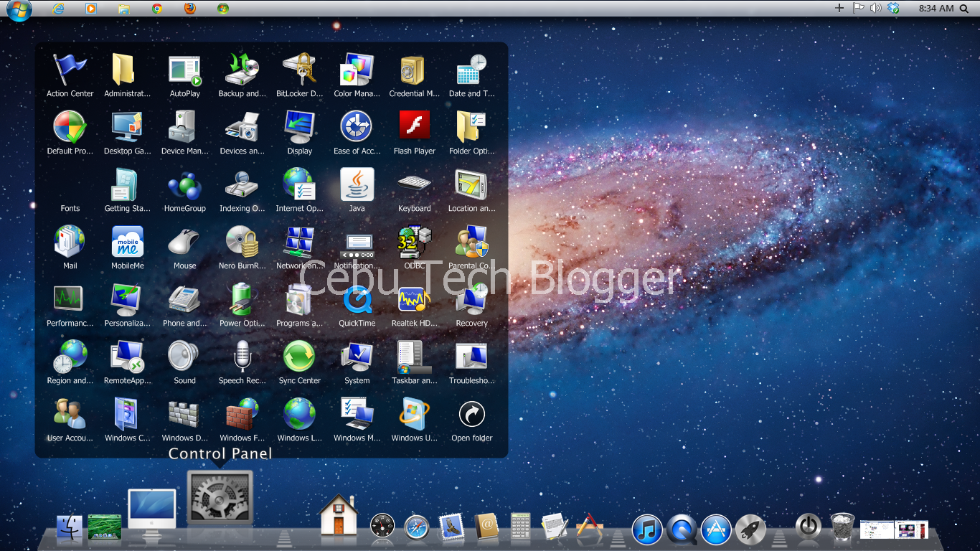Screen dimensions: 980x551
Task: Open the Java control panel icon
Action: pos(357,184)
